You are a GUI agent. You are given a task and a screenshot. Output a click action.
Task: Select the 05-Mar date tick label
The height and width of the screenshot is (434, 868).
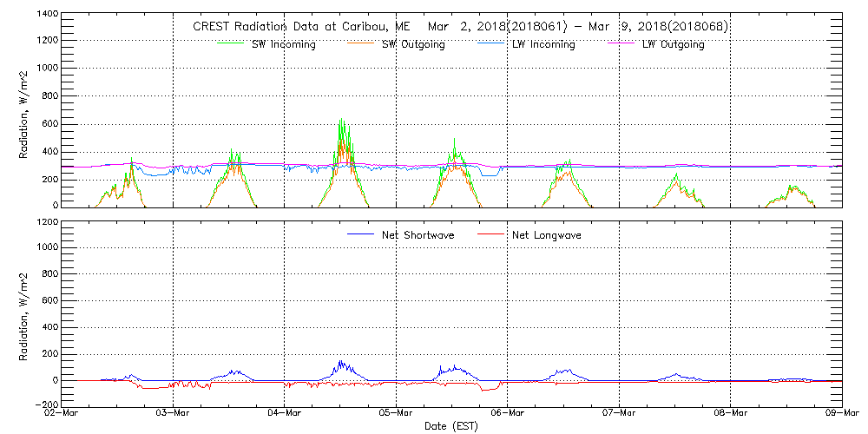click(396, 412)
